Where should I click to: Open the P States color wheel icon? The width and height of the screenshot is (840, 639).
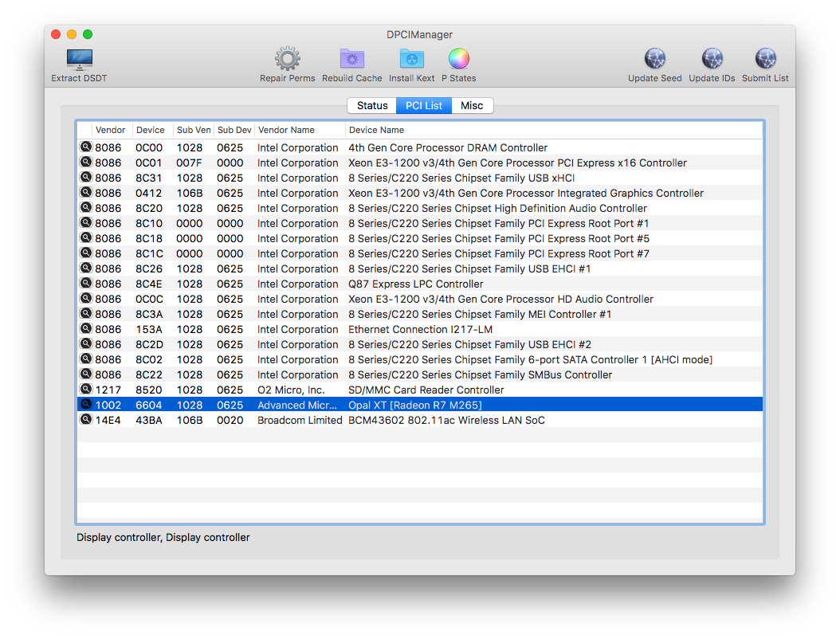click(x=458, y=60)
